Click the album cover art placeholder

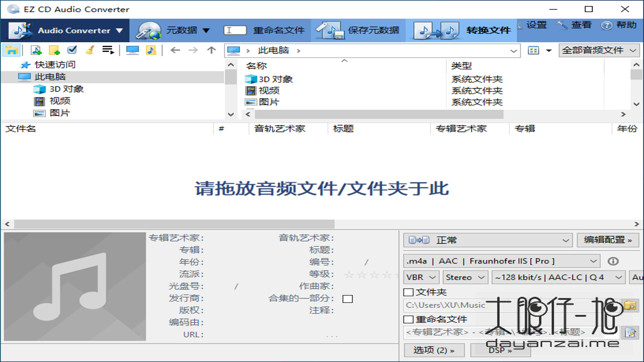coord(75,287)
